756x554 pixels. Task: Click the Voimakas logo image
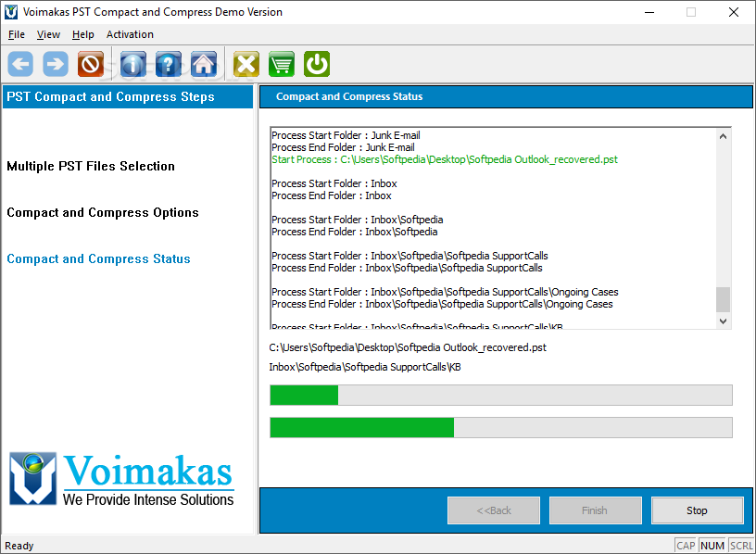121,479
